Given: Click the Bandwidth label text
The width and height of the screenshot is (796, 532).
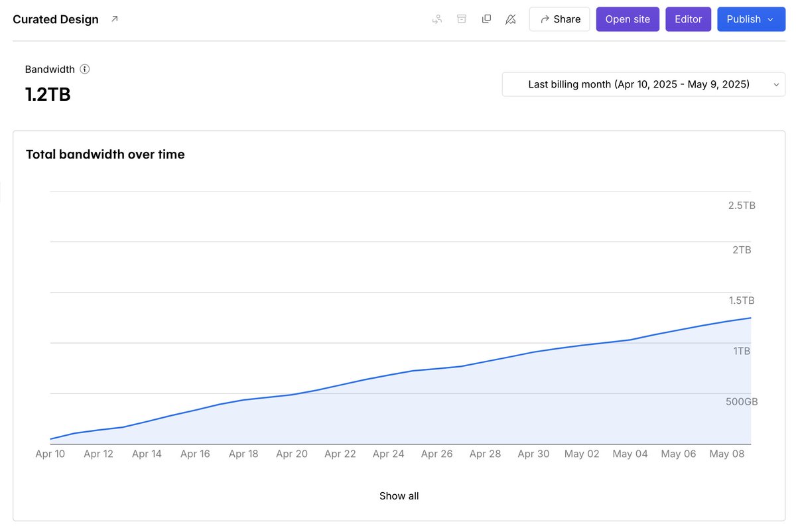Looking at the screenshot, I should 50,69.
